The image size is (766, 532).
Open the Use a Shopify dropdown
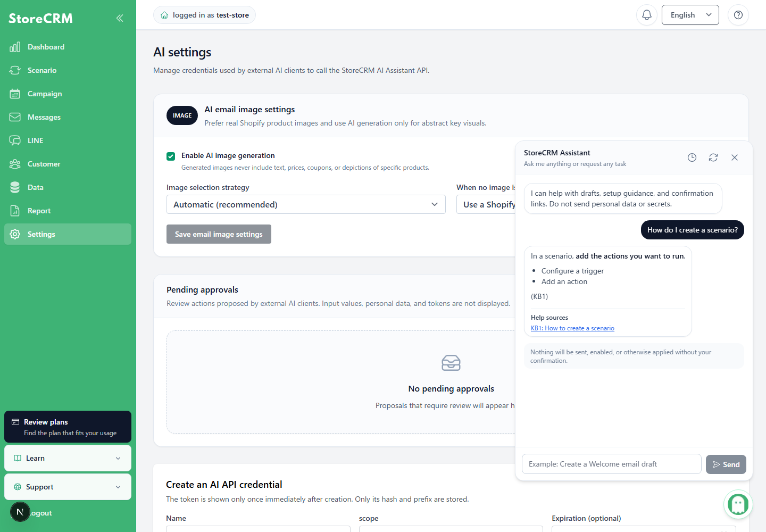(486, 204)
